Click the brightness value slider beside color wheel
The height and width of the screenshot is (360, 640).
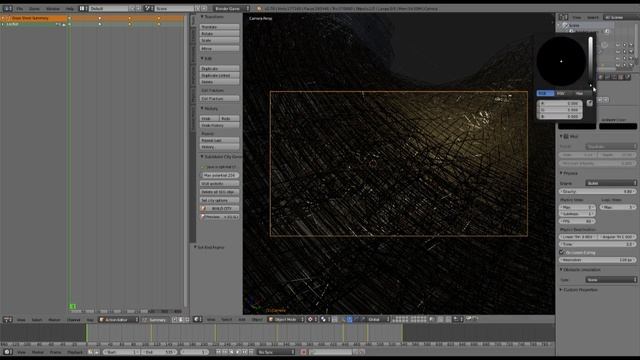pos(590,61)
